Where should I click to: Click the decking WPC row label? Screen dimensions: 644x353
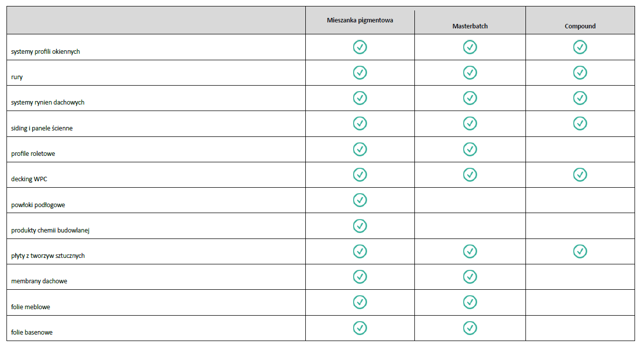pyautogui.click(x=29, y=179)
